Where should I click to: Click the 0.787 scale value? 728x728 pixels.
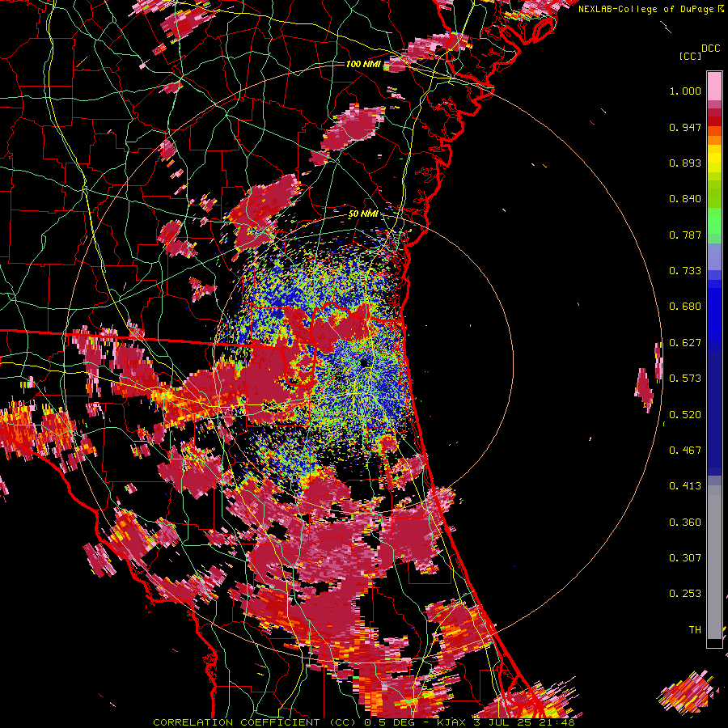685,235
